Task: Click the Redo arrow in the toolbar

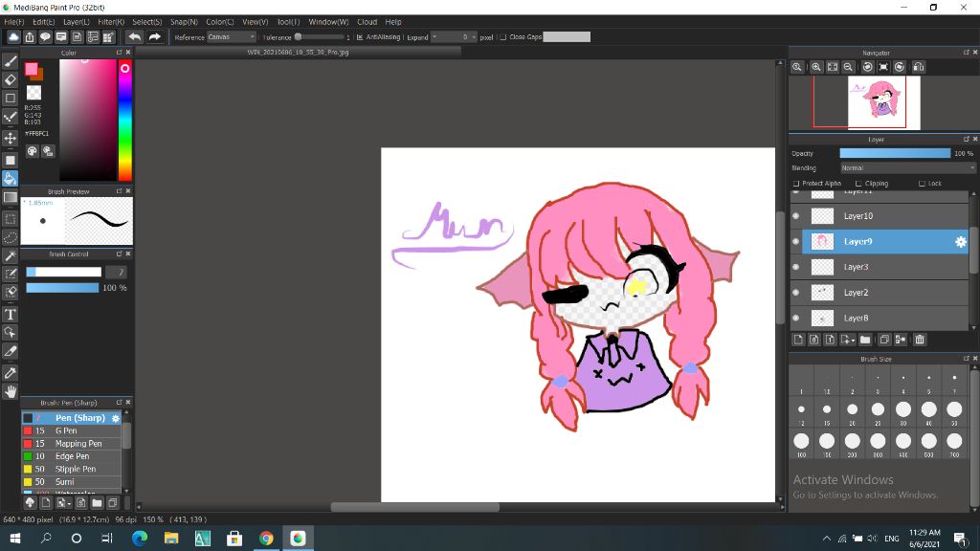Action: (154, 37)
